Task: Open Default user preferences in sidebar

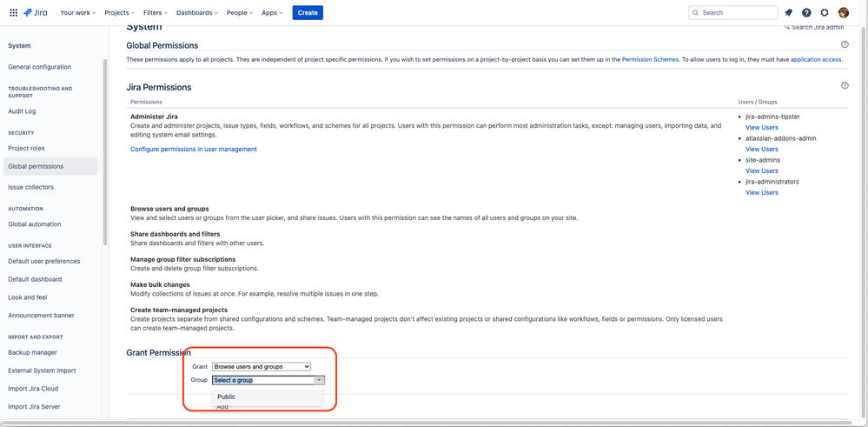Action: pyautogui.click(x=44, y=262)
